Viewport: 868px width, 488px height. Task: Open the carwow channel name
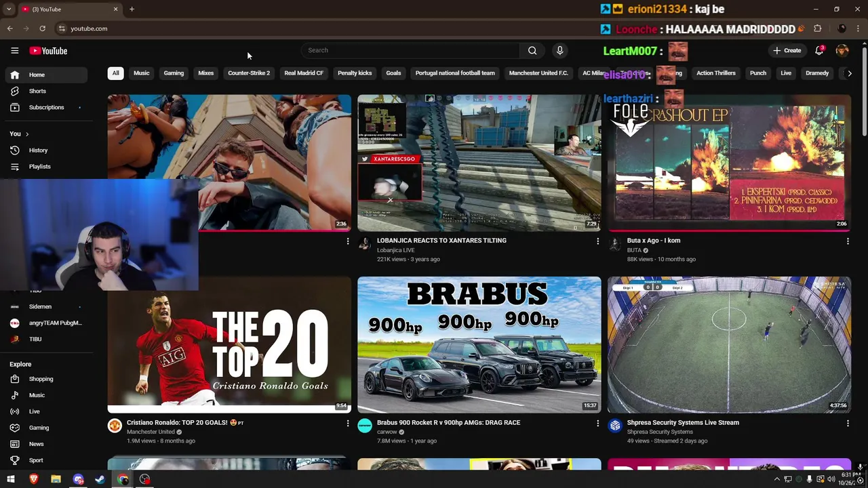pyautogui.click(x=387, y=432)
